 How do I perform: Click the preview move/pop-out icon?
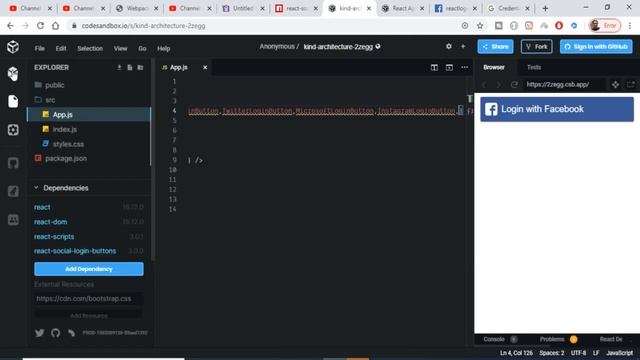point(616,84)
